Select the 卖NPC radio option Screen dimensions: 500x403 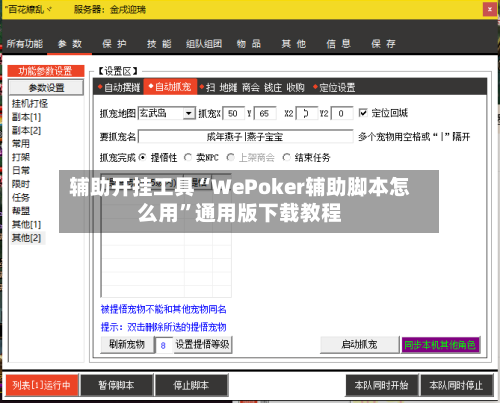[188, 157]
